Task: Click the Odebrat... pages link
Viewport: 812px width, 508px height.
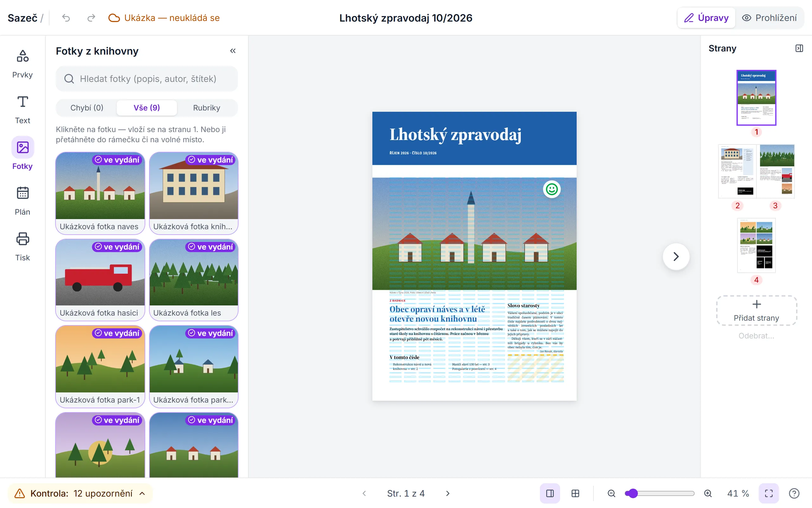Action: [x=756, y=336]
